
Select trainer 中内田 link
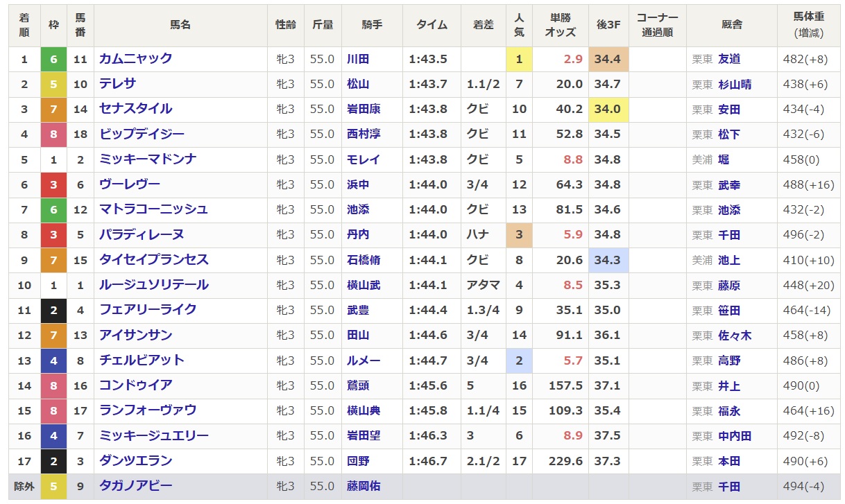735,436
